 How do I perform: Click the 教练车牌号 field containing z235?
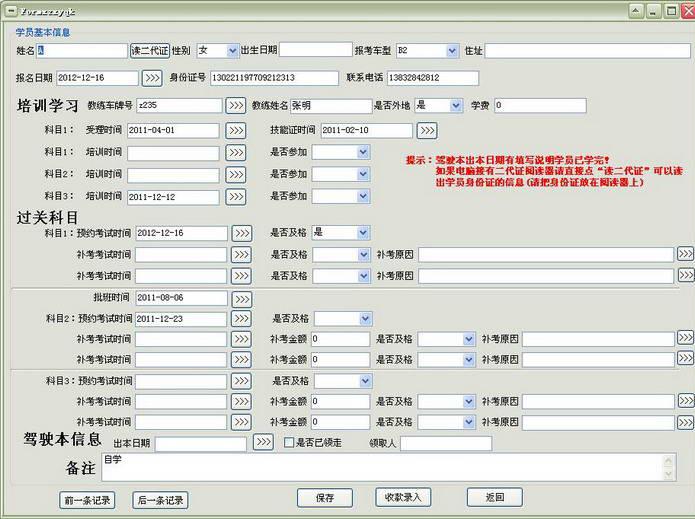click(x=180, y=105)
